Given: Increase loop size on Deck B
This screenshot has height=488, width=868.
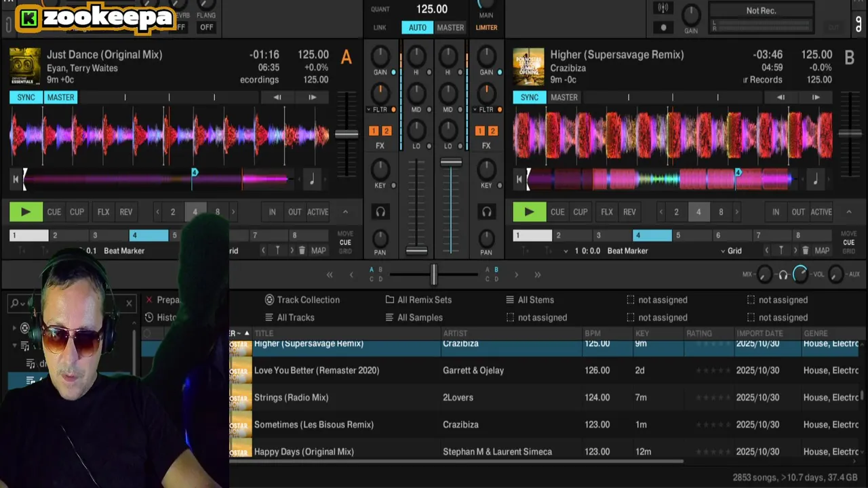Looking at the screenshot, I should [736, 212].
